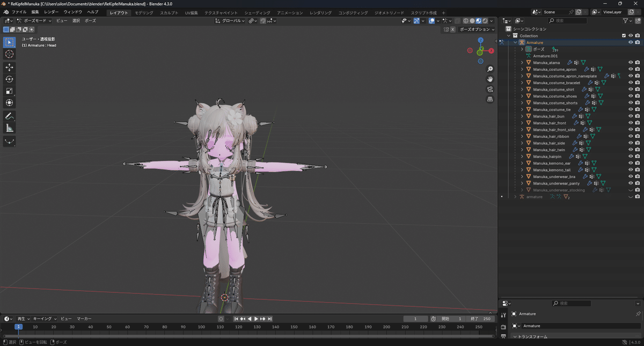Expand the Manuka_costume_shirt outliner entry
The height and width of the screenshot is (346, 644).
(x=522, y=89)
